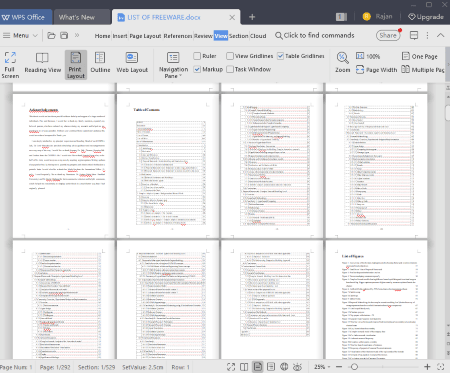Click the zoom out minus button
450x373 pixels.
point(339,367)
